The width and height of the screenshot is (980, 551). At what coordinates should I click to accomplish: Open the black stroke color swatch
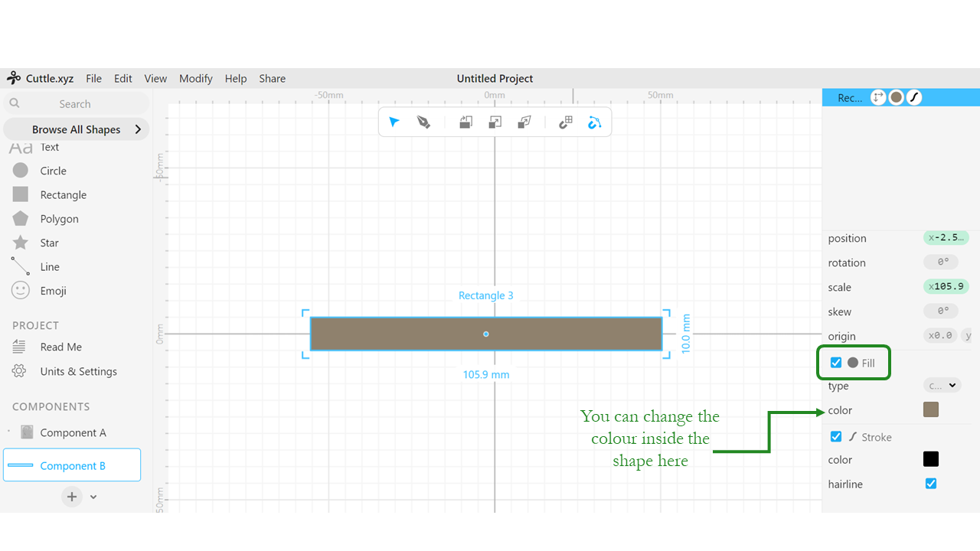(x=931, y=459)
